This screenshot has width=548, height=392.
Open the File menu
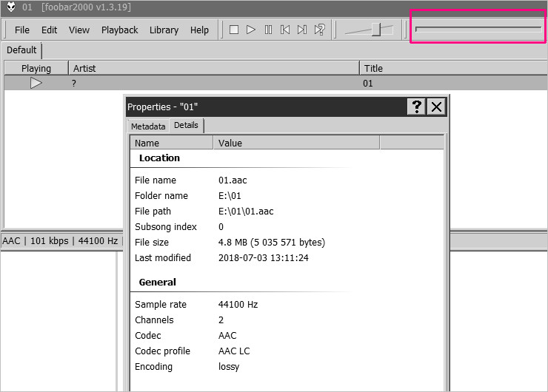(22, 30)
